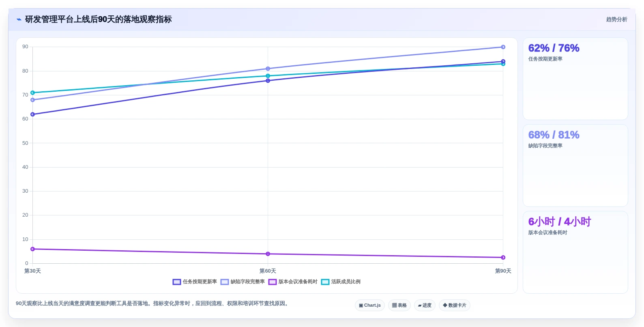Click the 第30天 point at value 62
Viewport: 644px width, 327px height.
(x=32, y=114)
